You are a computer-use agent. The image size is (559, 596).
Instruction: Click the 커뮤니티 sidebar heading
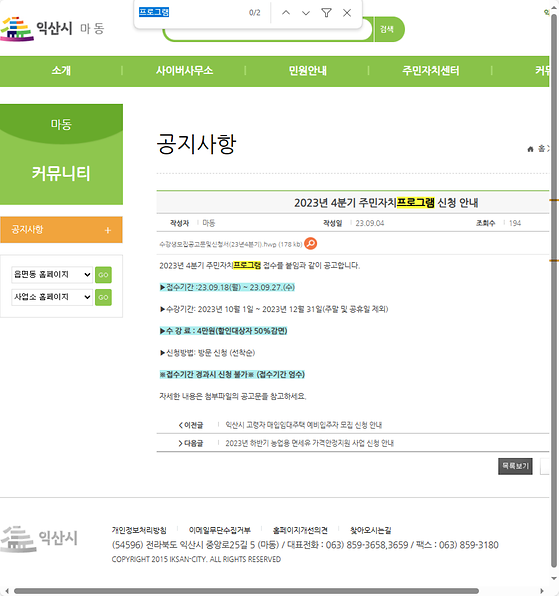pos(61,173)
